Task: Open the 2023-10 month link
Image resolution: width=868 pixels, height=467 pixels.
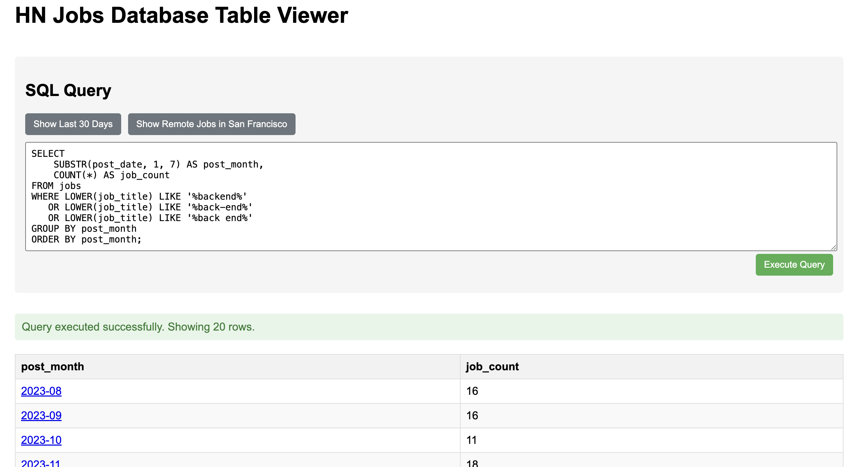Action: tap(41, 440)
